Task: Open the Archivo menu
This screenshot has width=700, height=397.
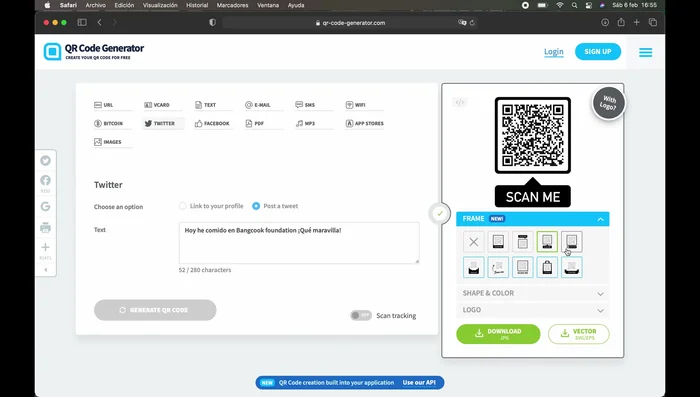Action: (x=96, y=5)
